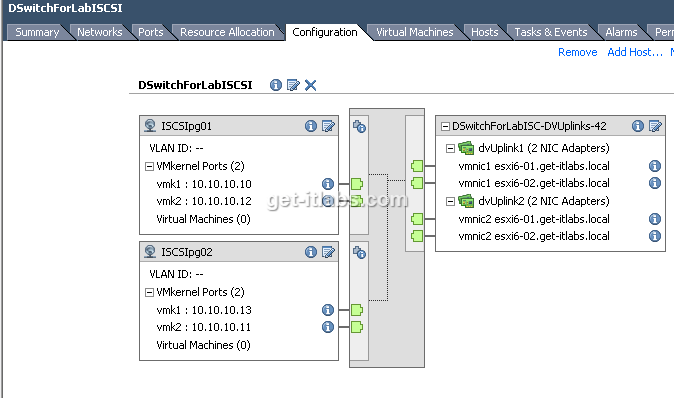674x398 pixels.
Task: Edit ISCSIpg02 port group settings
Action: click(x=328, y=252)
